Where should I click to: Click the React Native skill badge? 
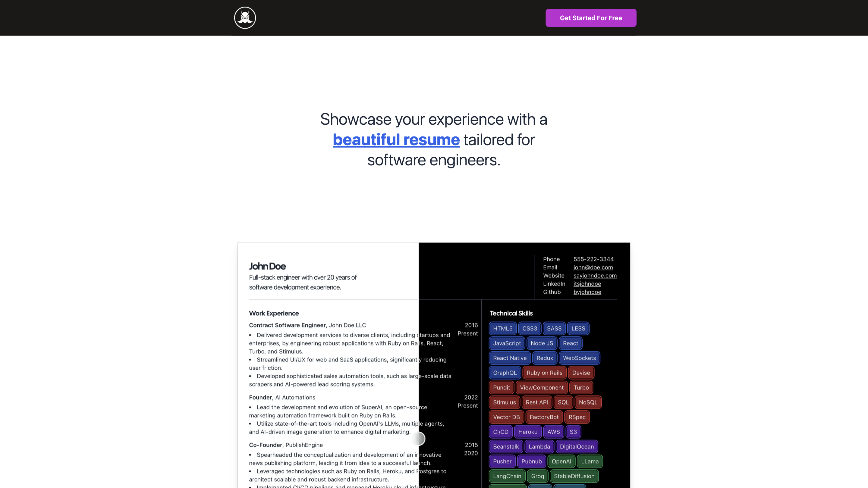(x=509, y=358)
